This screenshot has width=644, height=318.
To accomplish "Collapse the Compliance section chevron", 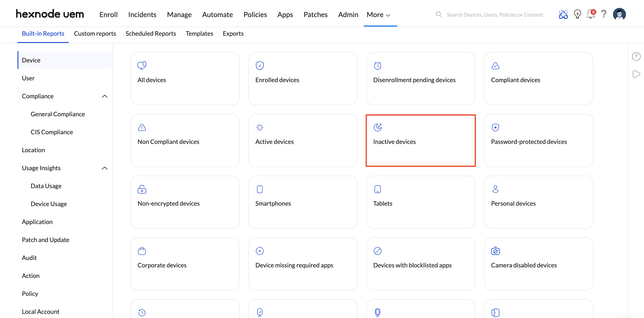I will click(105, 96).
